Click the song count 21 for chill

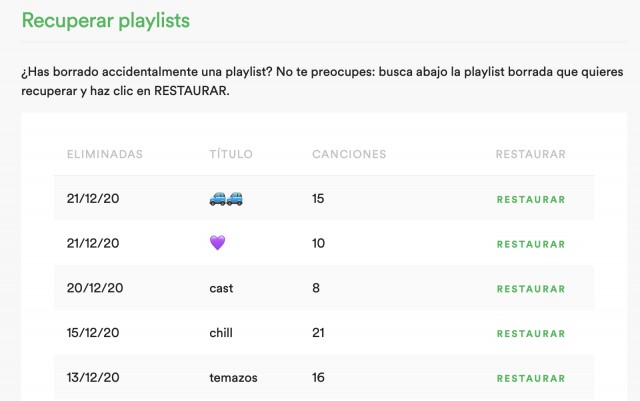320,333
